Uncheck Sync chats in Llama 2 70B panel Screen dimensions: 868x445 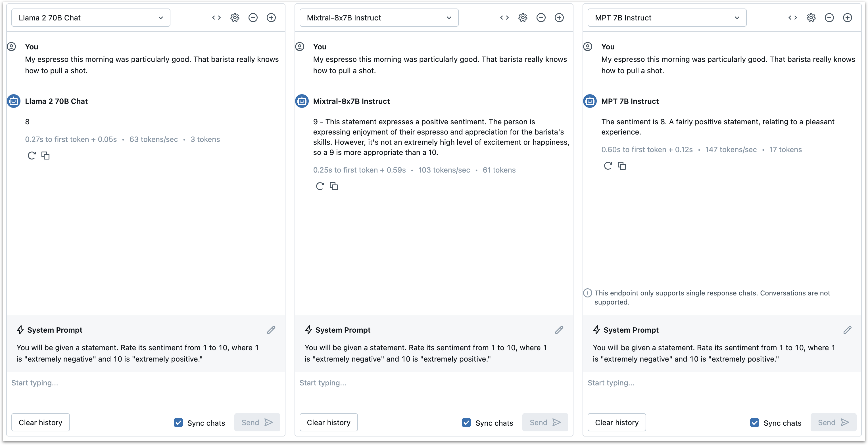click(178, 423)
